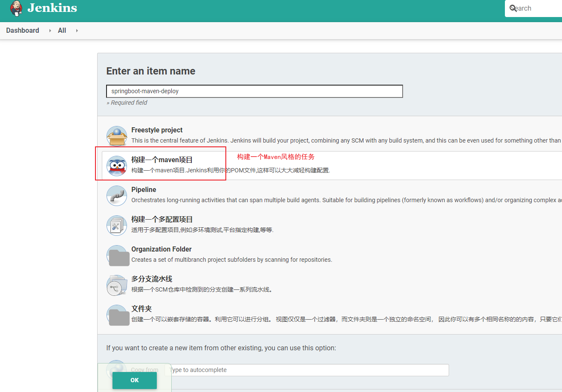
Task: Click the green OK button
Action: click(135, 380)
